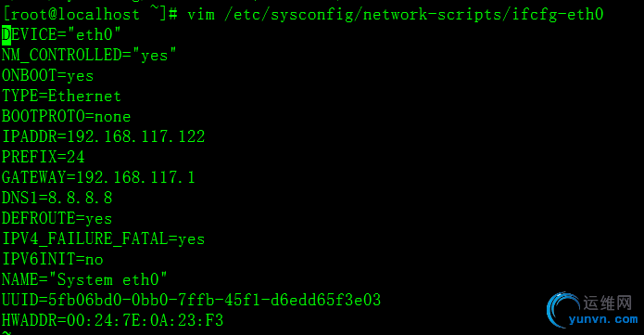Click the IPV6INIT=no line

[52, 259]
